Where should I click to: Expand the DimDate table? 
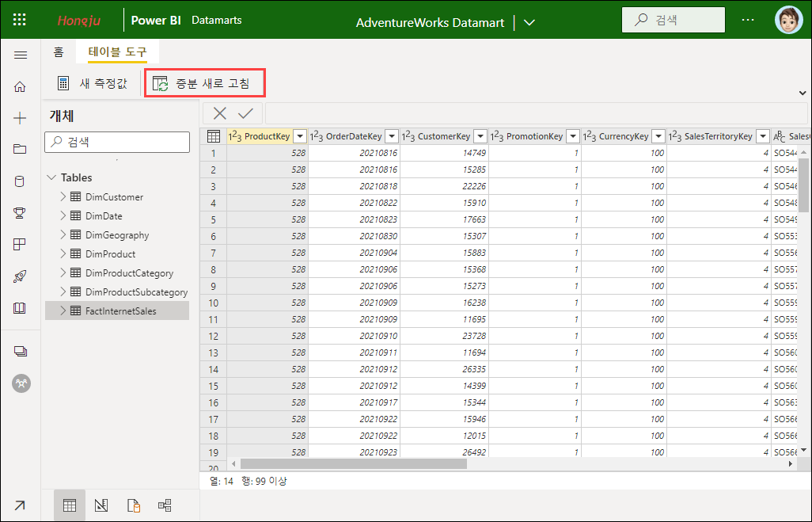63,215
